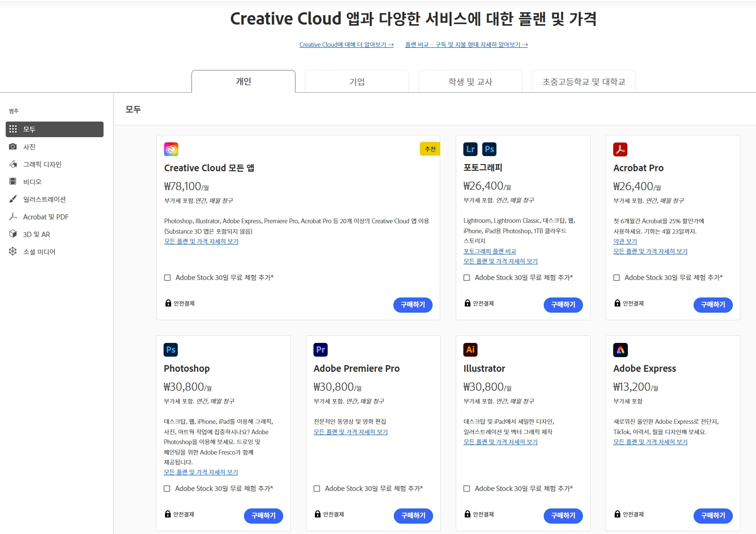The height and width of the screenshot is (534, 756).
Task: Filter by 사진 category
Action: click(54, 147)
